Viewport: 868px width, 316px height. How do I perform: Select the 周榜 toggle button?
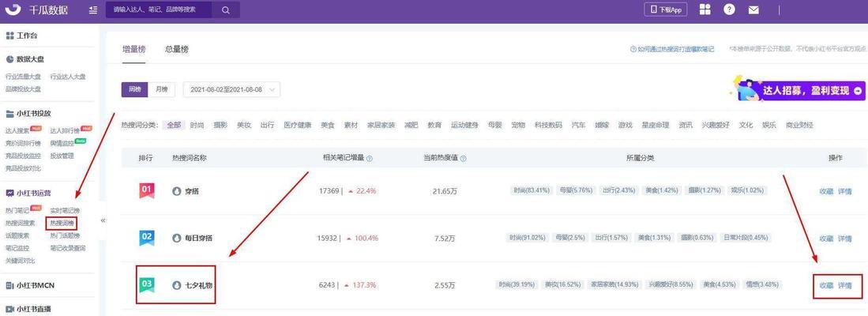[134, 89]
